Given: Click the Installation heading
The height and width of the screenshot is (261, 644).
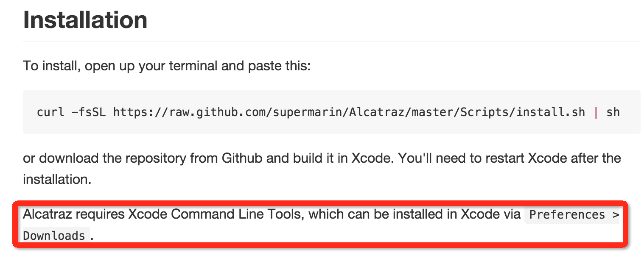Looking at the screenshot, I should click(85, 20).
